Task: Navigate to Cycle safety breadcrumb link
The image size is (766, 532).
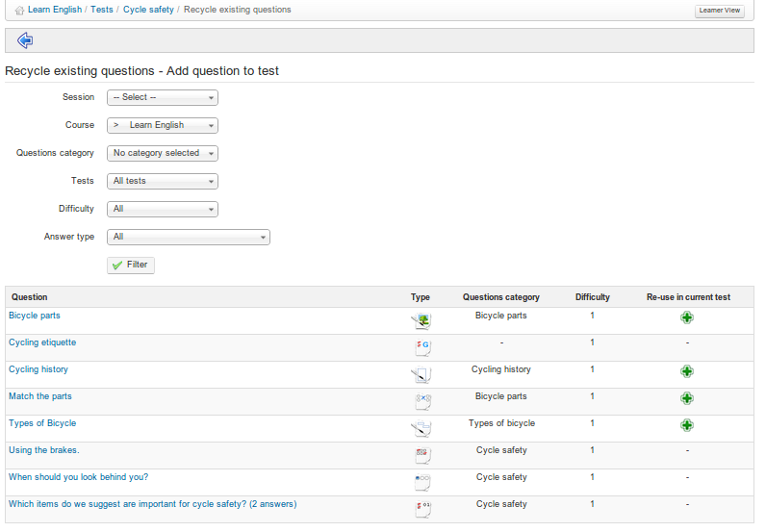Action: tap(148, 10)
